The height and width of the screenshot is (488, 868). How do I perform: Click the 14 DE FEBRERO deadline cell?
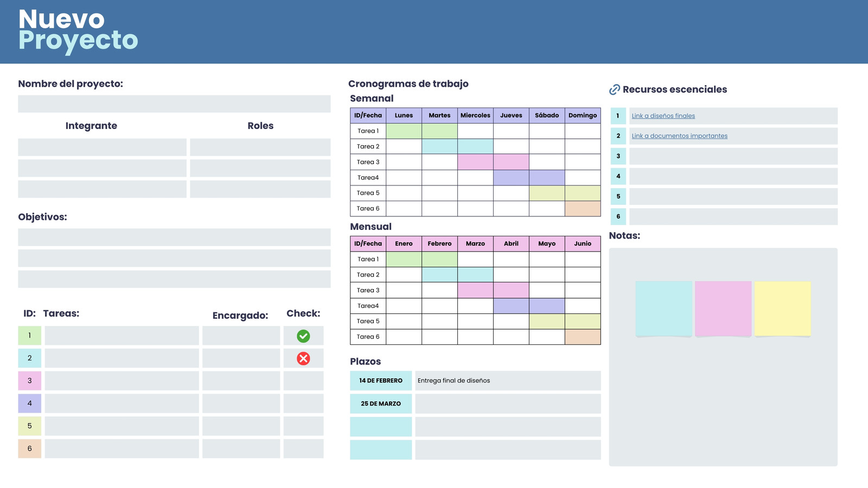click(x=381, y=381)
